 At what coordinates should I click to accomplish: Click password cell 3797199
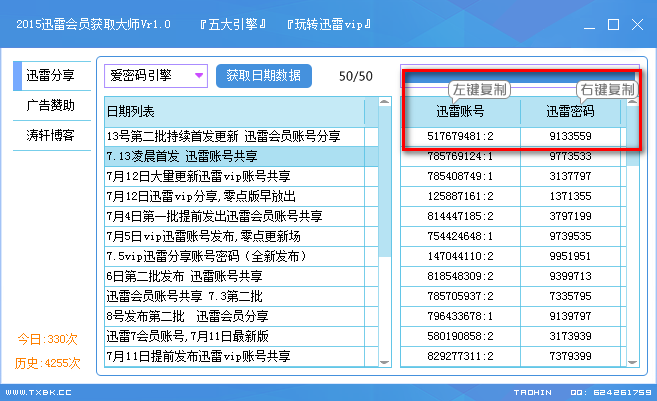(570, 216)
